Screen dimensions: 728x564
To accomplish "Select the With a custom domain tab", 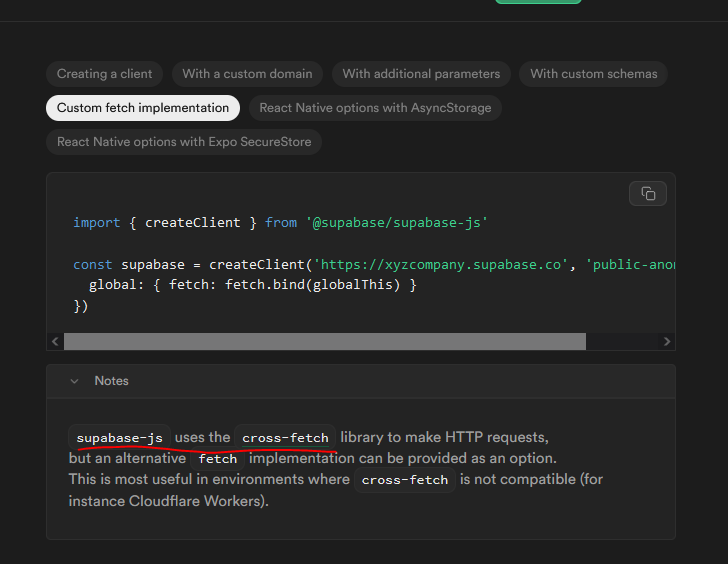I will tap(247, 74).
